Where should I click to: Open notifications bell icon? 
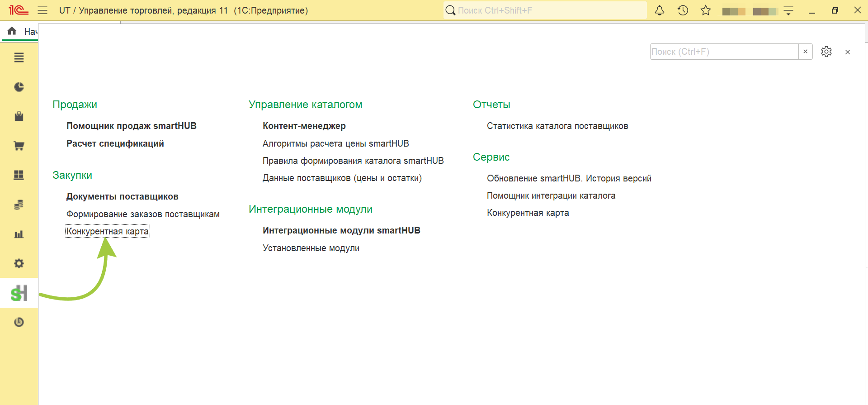tap(660, 10)
